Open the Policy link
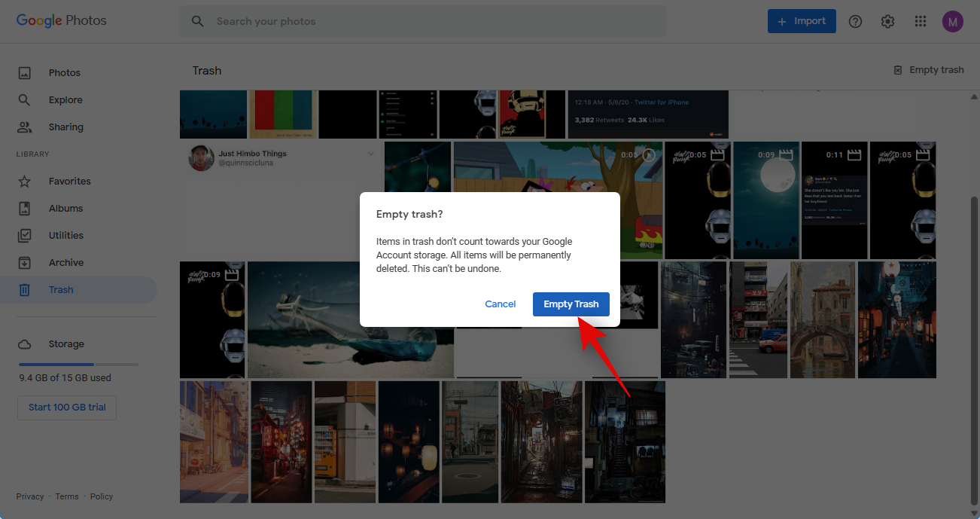This screenshot has width=980, height=519. [102, 496]
